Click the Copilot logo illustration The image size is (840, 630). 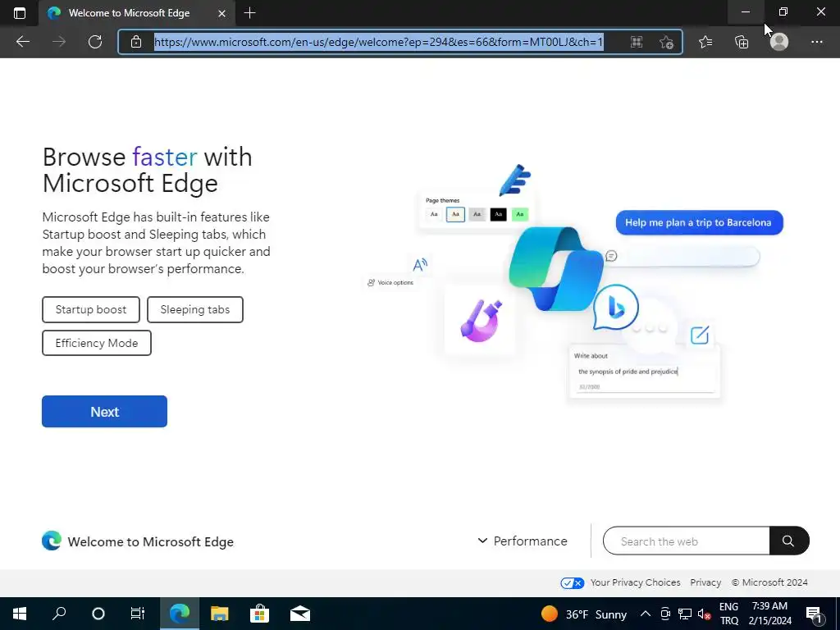[555, 269]
